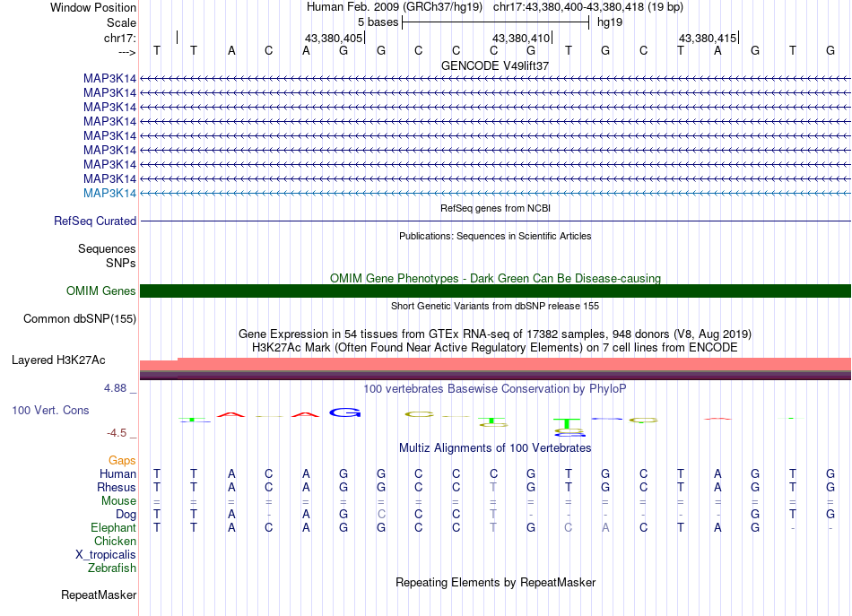Screen dimensions: 852x616
Task: Select the Chicken alignment row label
Action: tap(115, 542)
